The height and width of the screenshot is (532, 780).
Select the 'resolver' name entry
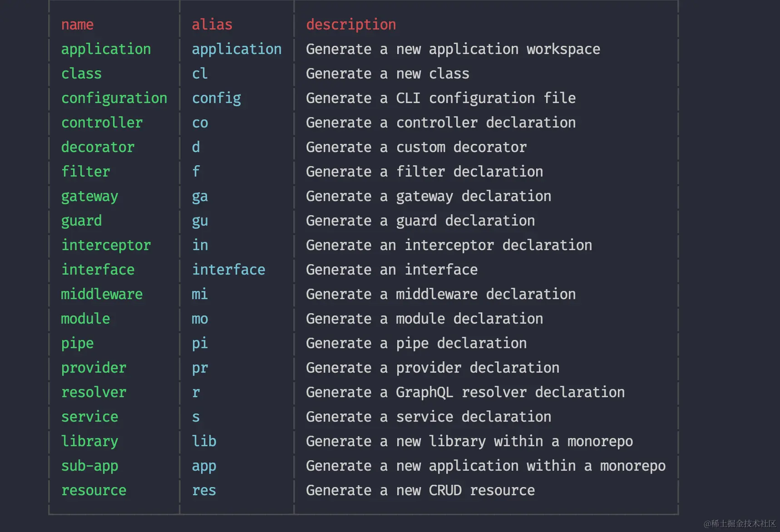click(94, 392)
